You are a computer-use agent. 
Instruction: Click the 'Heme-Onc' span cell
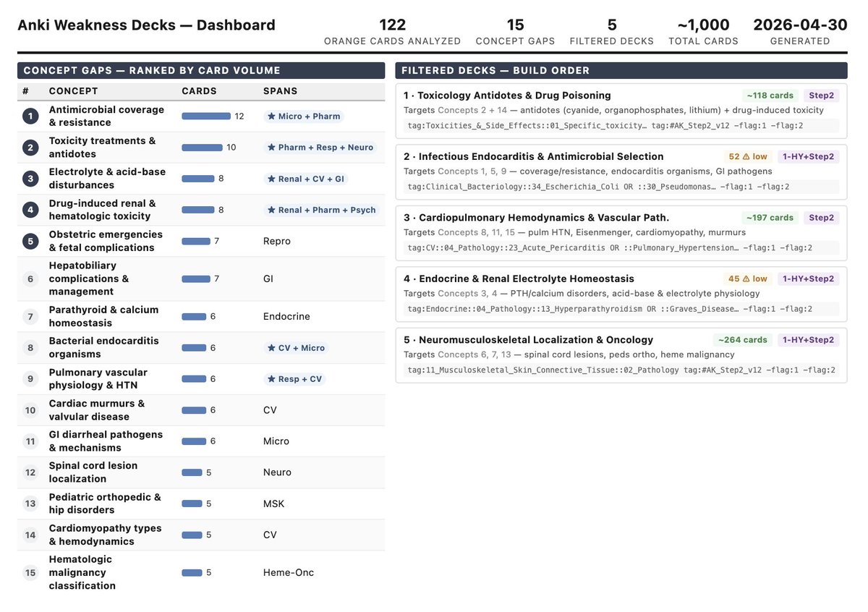(289, 572)
